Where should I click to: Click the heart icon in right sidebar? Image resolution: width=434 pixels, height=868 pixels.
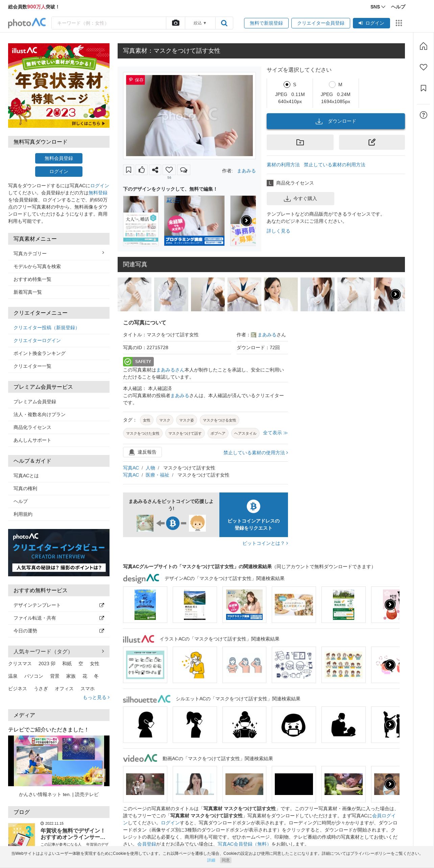424,67
